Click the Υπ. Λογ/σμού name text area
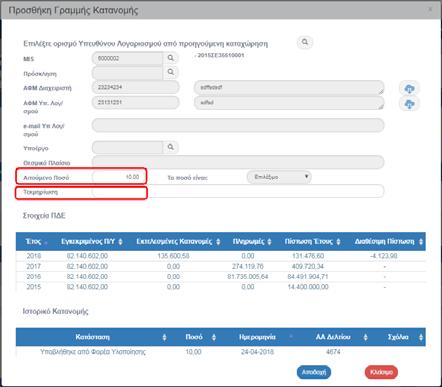 click(289, 103)
